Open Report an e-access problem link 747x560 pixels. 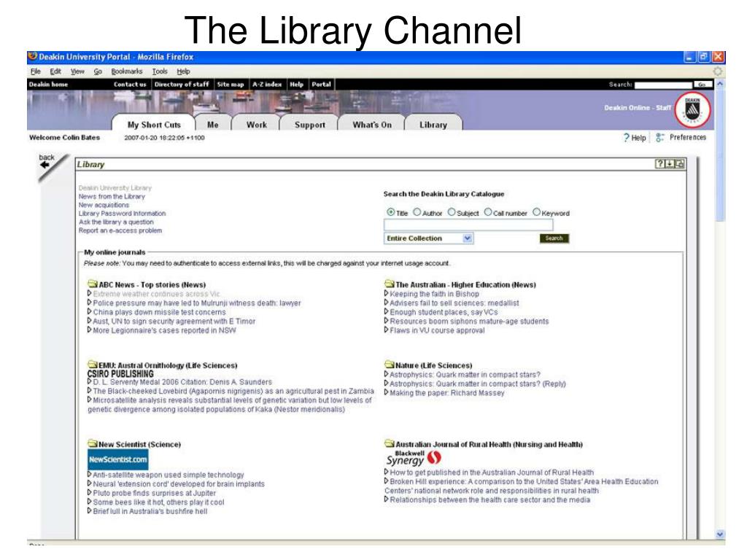[x=120, y=230]
